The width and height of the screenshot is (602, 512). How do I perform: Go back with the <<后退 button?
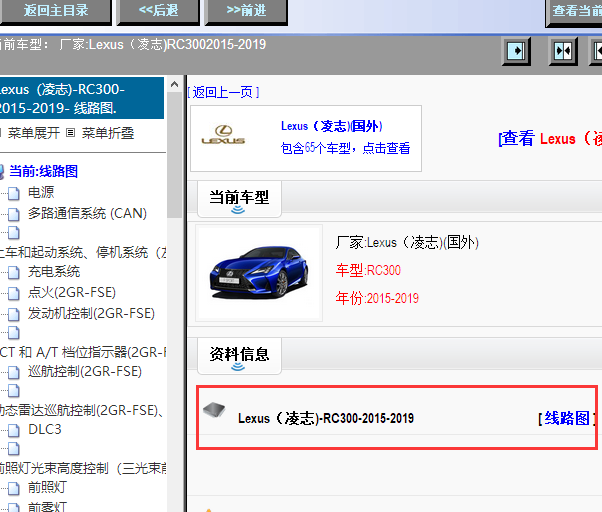click(158, 11)
